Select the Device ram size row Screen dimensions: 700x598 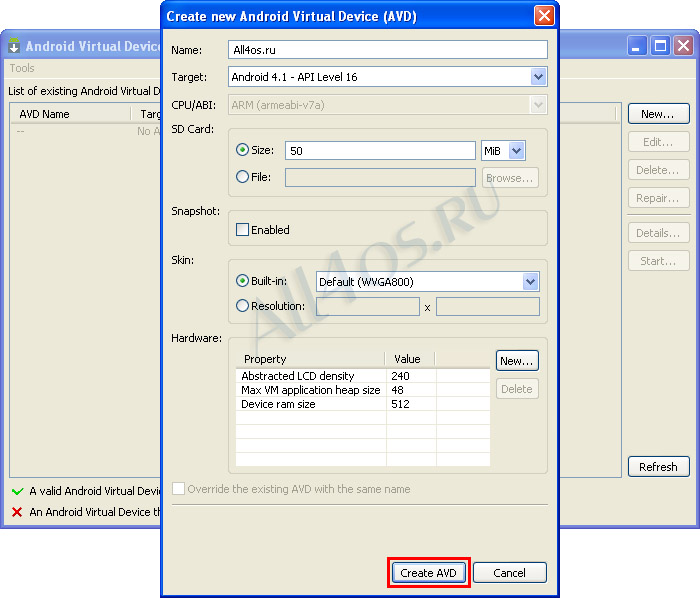coord(362,404)
